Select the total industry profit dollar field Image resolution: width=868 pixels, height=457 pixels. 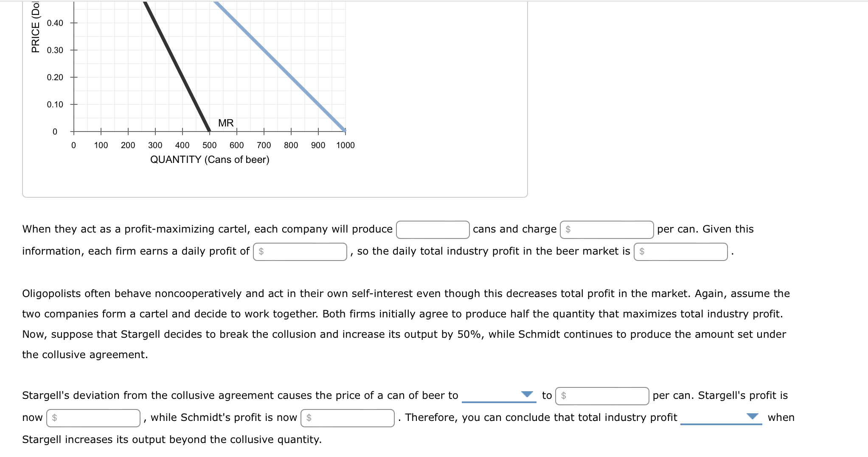coord(680,251)
